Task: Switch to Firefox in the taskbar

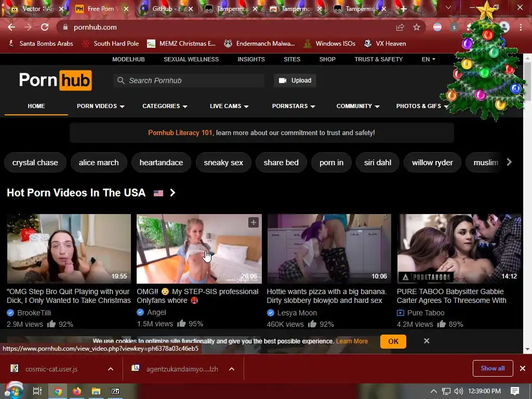Action: tap(77, 391)
